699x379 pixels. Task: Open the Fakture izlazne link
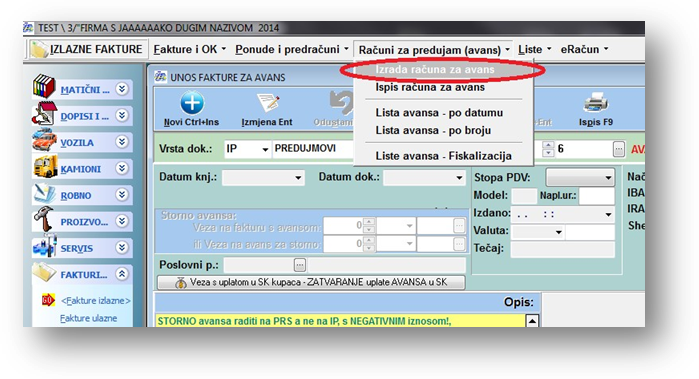(96, 301)
